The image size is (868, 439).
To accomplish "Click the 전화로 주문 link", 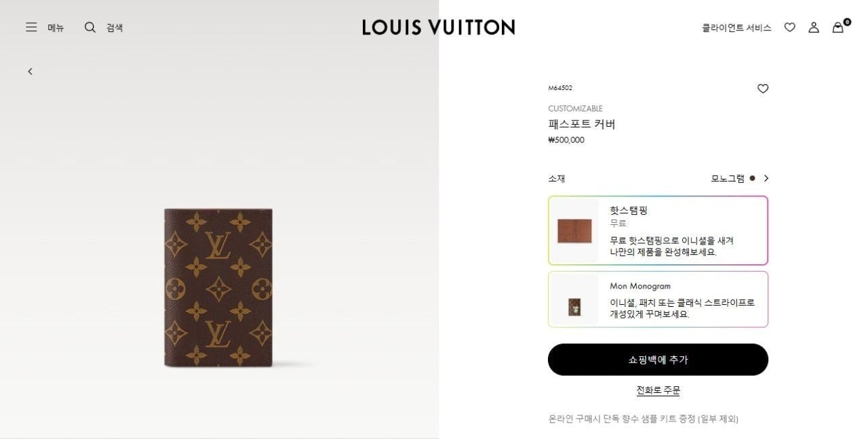I will click(658, 390).
